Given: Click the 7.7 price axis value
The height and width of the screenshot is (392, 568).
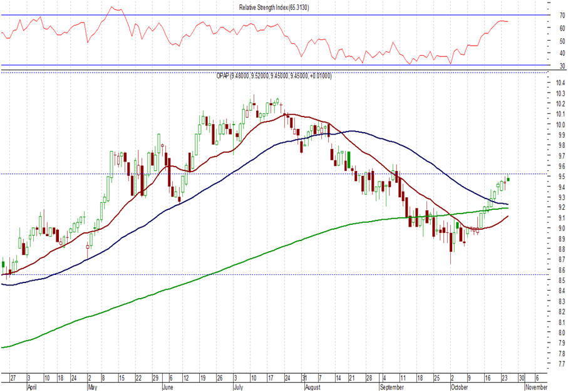Looking at the screenshot, I should 562,364.
